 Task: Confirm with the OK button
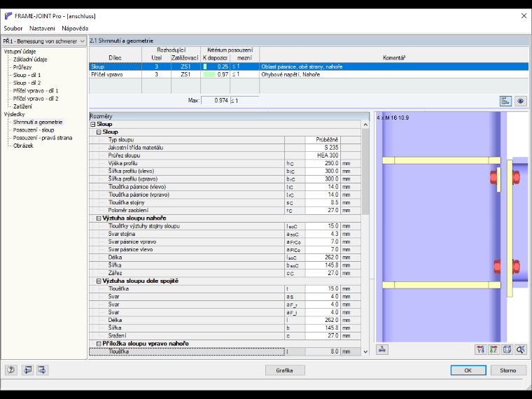(468, 370)
